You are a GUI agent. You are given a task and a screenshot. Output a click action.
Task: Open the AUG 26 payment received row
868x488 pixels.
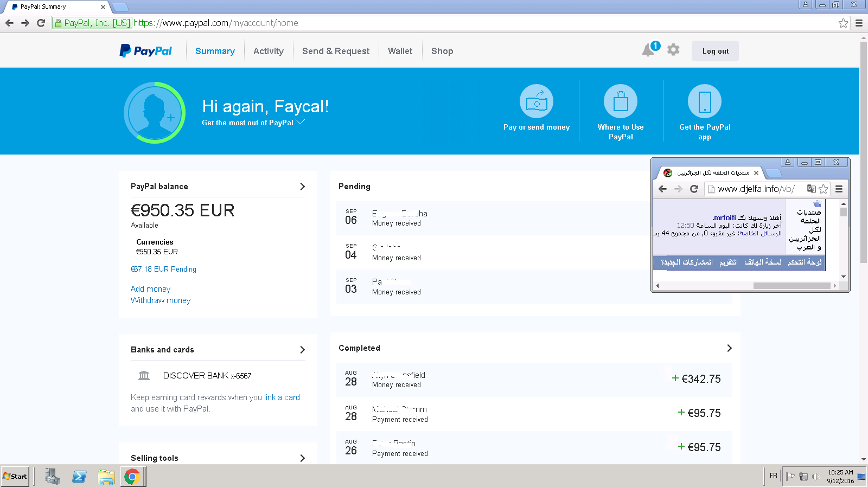tap(534, 447)
